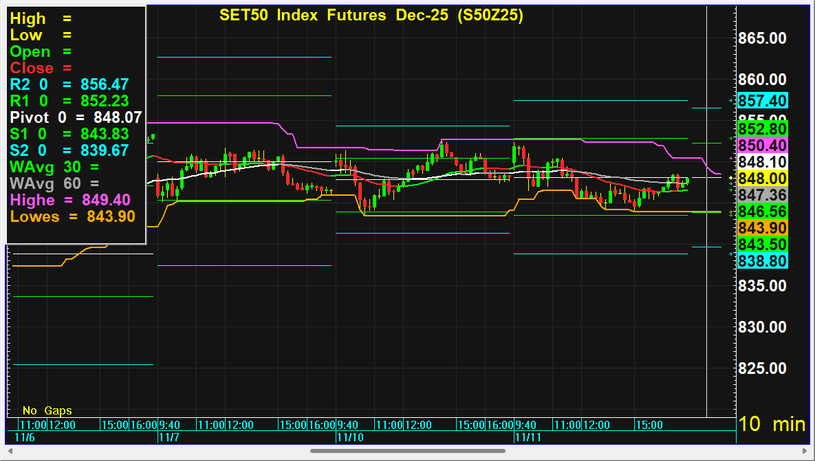Select the 11/7 date marker on time axis
Viewport: 815px width, 461px height.
coord(168,437)
